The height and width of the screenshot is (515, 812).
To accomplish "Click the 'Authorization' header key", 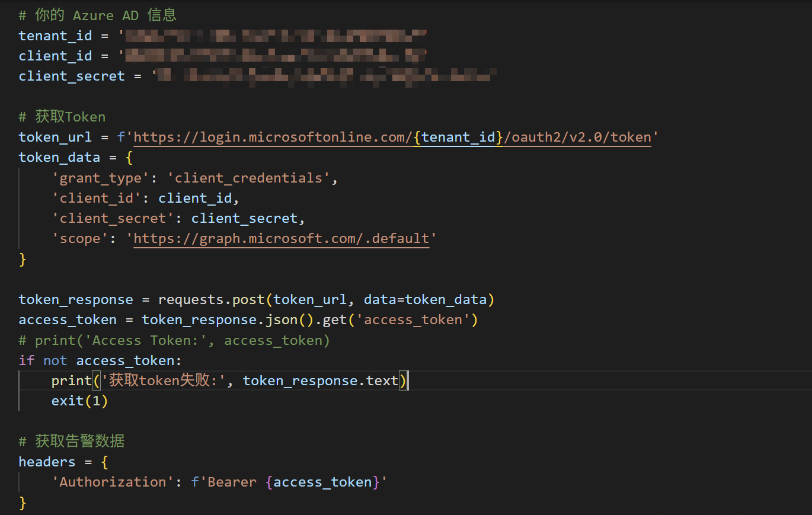I will click(x=113, y=482).
